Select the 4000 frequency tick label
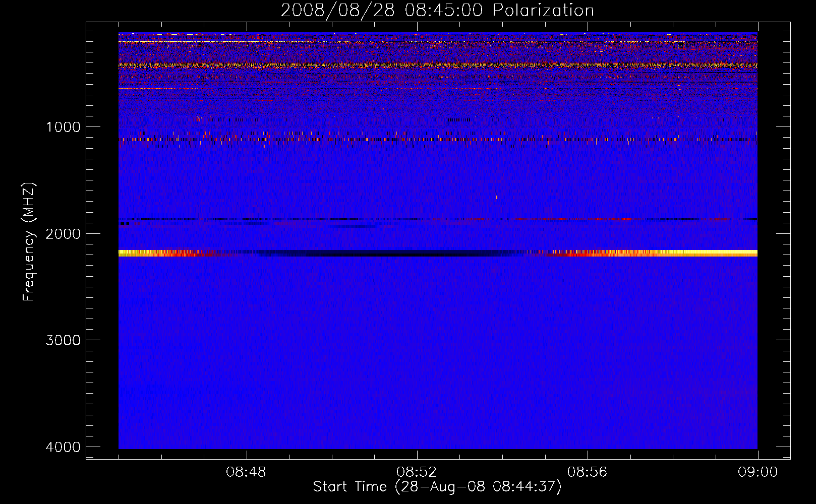 63,447
